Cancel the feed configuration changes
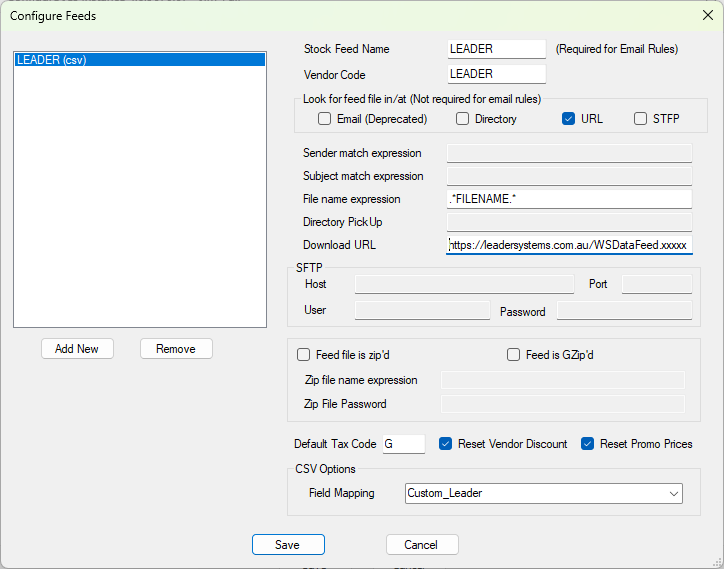 [x=422, y=545]
